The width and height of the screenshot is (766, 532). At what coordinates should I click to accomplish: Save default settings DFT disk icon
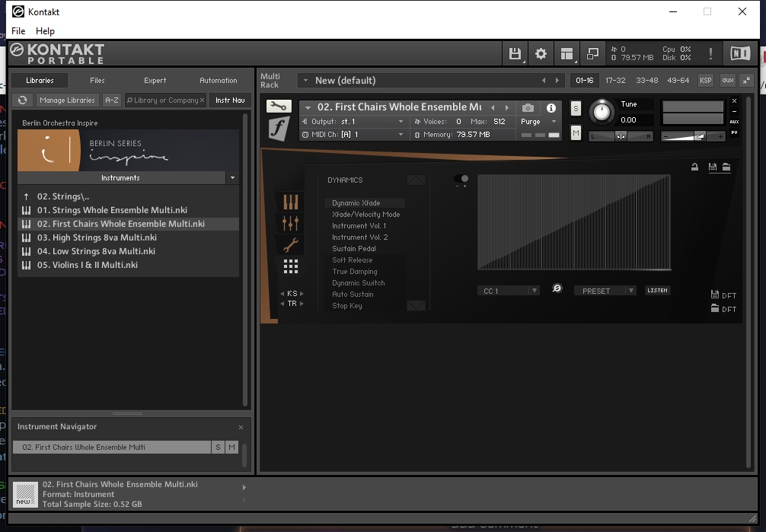[715, 295]
